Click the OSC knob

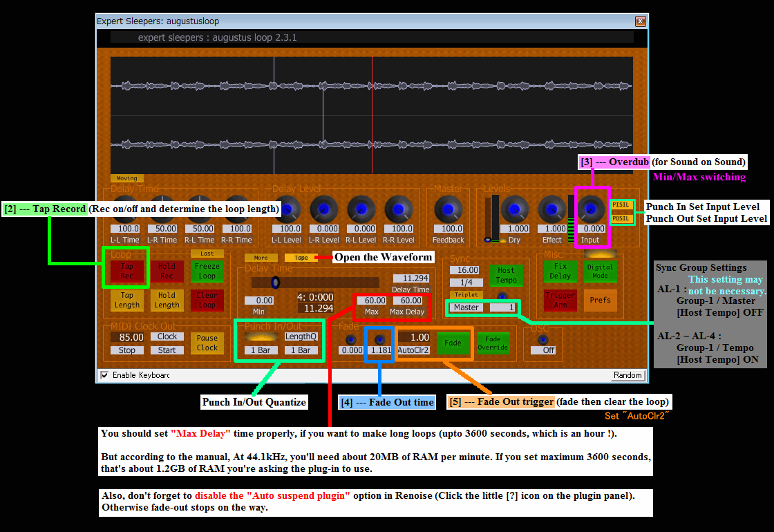542,339
